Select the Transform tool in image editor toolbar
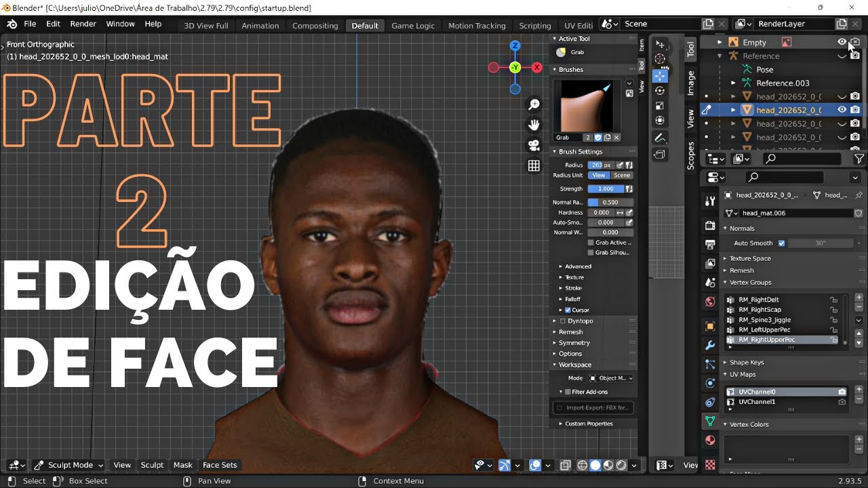Viewport: 868px width, 488px height. [x=660, y=121]
